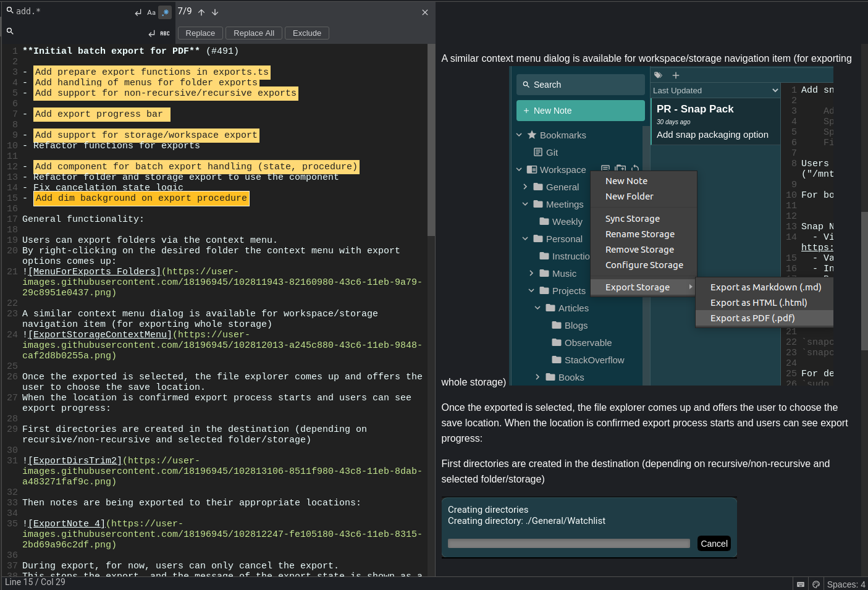Click Cancel in the Creating directories dialog
This screenshot has width=868, height=590.
point(714,544)
